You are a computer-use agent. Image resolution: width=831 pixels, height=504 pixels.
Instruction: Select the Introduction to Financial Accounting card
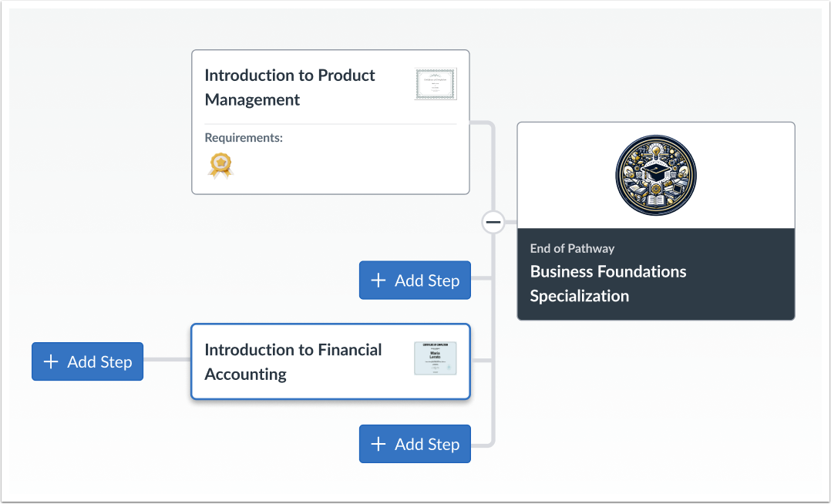tap(293, 362)
